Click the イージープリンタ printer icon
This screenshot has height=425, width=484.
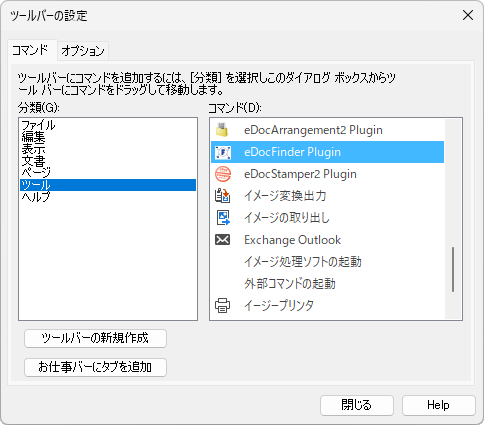pos(222,305)
